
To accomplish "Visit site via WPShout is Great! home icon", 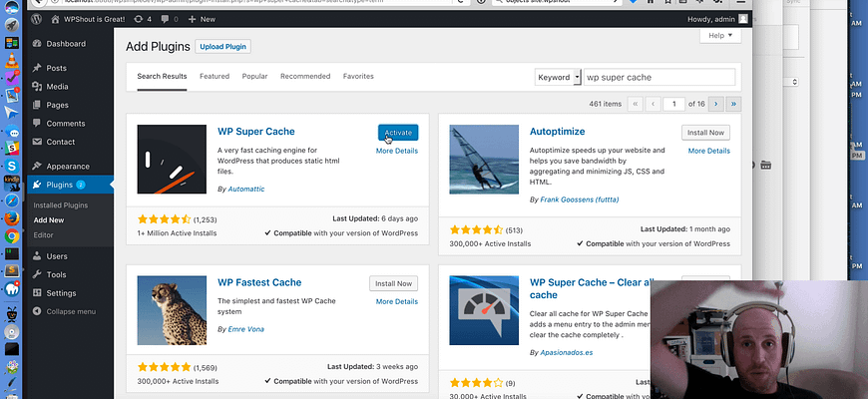I will point(55,19).
